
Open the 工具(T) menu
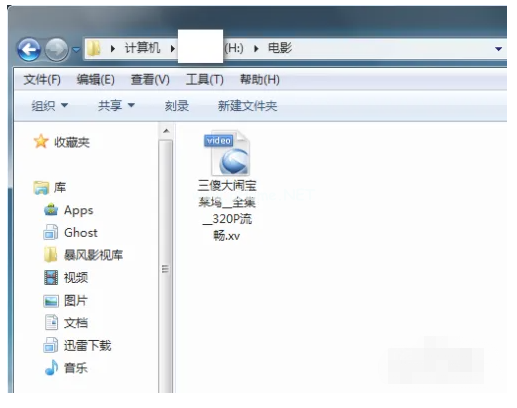[204, 80]
